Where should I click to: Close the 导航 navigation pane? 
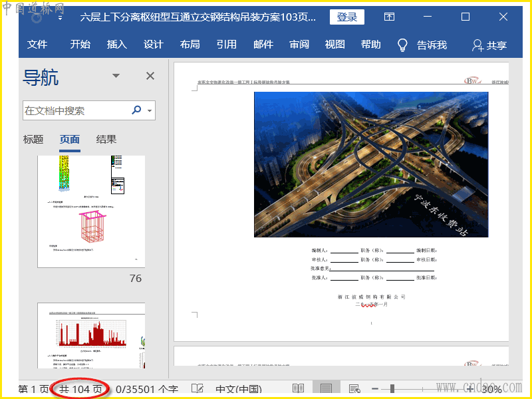pyautogui.click(x=150, y=76)
